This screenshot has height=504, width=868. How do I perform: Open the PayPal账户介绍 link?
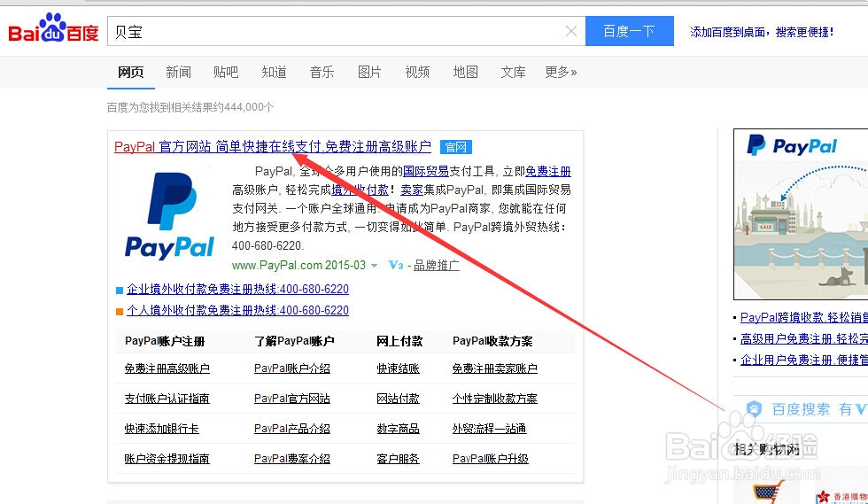tap(291, 368)
